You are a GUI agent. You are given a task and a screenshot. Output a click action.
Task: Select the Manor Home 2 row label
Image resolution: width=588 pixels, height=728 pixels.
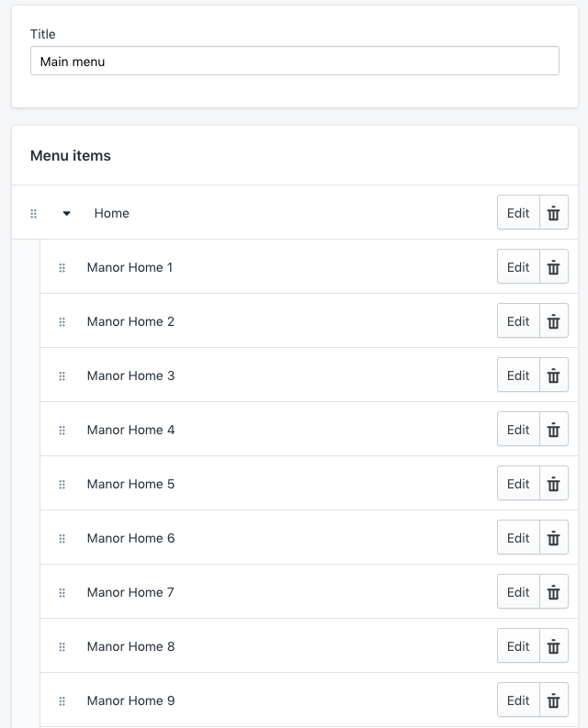click(130, 321)
